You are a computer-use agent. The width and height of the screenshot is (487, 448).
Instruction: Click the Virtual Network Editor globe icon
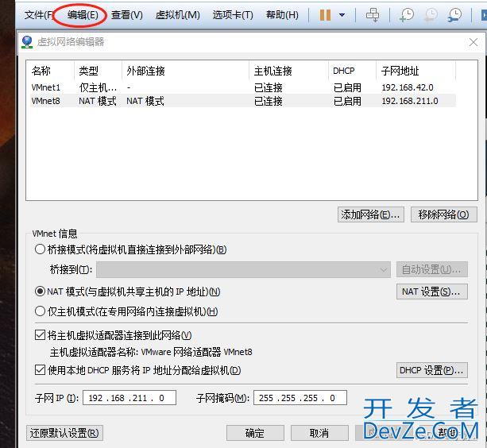click(27, 42)
